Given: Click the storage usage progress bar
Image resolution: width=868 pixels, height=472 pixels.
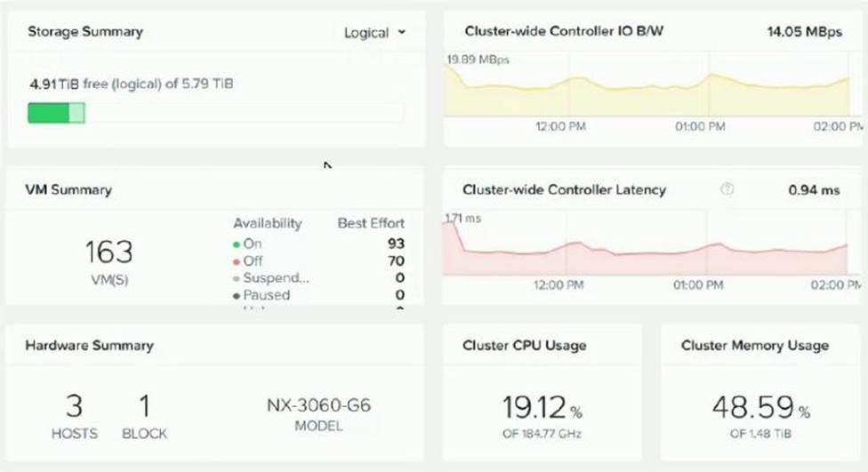Looking at the screenshot, I should (215, 113).
